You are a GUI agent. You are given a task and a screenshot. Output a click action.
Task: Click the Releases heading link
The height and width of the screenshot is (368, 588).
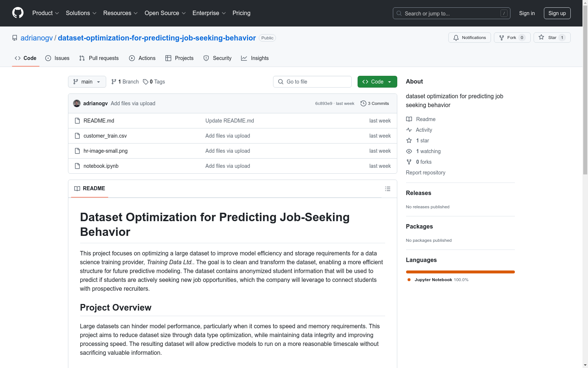419,193
